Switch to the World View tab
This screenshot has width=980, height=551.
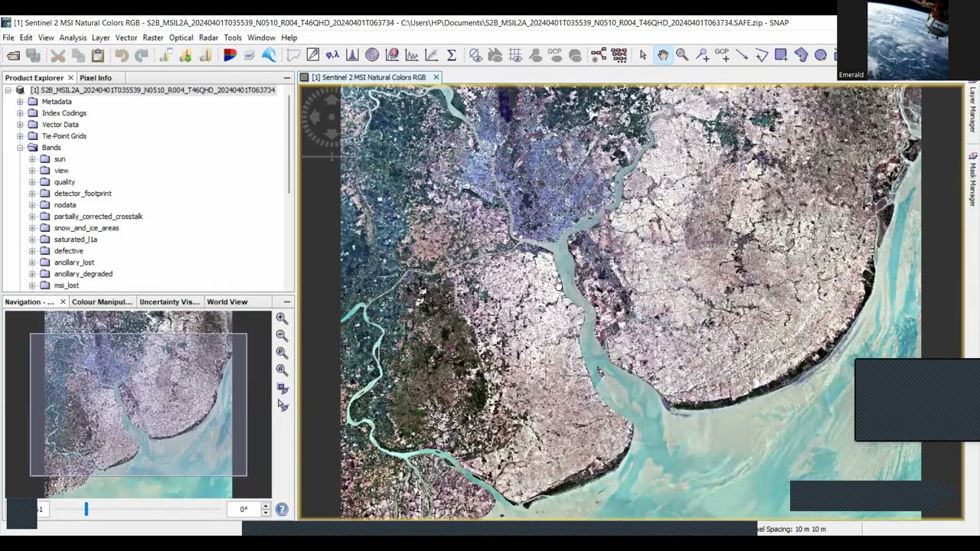click(x=227, y=302)
